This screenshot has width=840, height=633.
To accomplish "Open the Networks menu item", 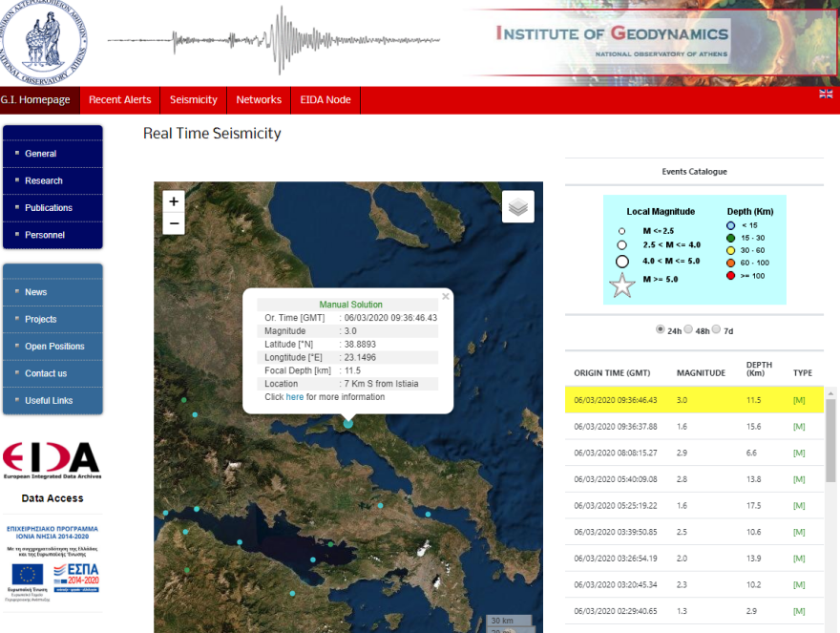I will point(259,100).
